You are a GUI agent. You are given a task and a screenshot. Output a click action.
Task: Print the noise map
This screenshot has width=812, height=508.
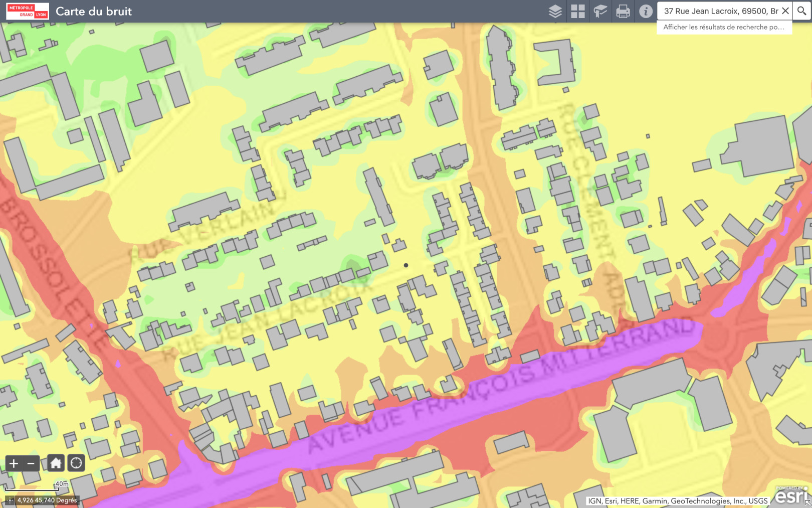point(623,11)
